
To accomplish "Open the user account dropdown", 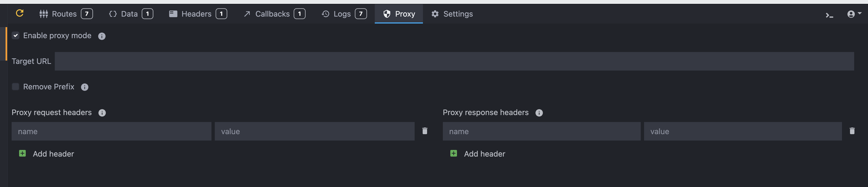I will (854, 14).
